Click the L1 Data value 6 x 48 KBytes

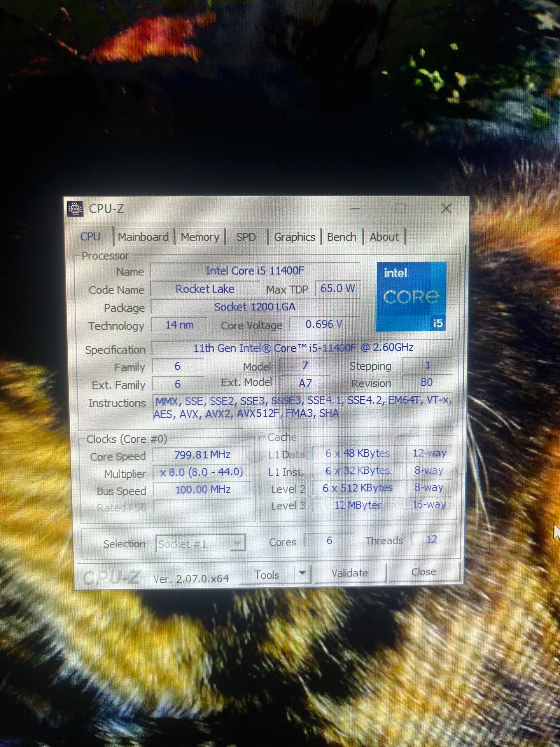(x=358, y=453)
